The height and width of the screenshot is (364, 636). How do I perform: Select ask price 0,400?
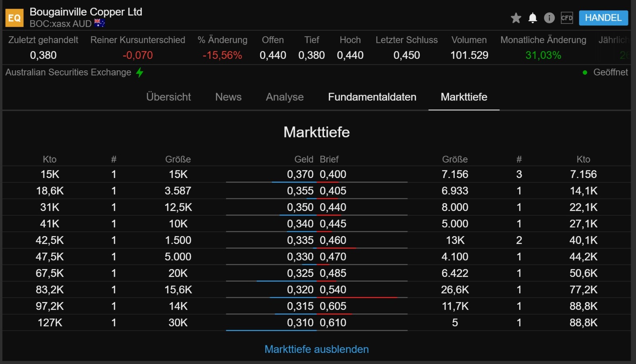(333, 174)
